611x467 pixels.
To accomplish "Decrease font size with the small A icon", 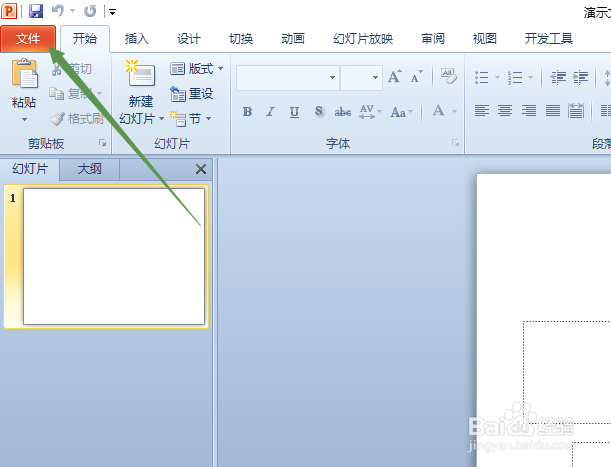I will click(x=416, y=76).
